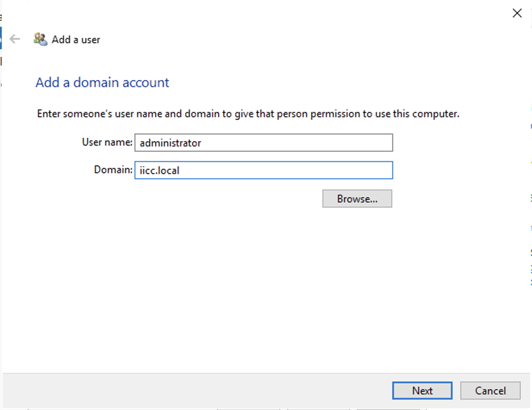Close the Add a user dialog
532x410 pixels.
517,13
